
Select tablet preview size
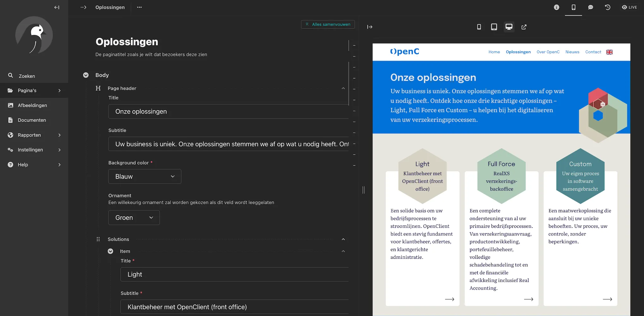pyautogui.click(x=494, y=27)
